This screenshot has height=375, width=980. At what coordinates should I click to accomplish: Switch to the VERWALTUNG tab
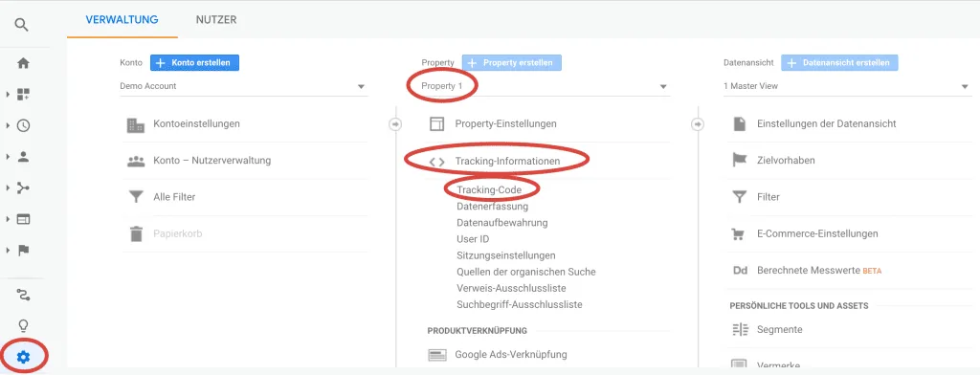pos(122,19)
